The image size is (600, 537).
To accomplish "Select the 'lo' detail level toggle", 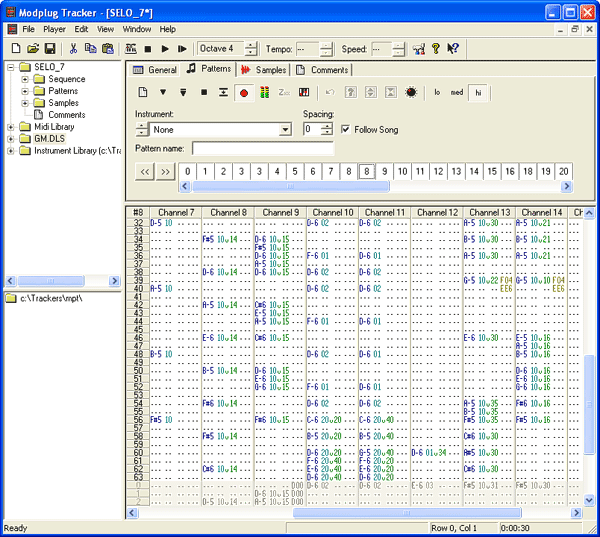I will pos(437,93).
